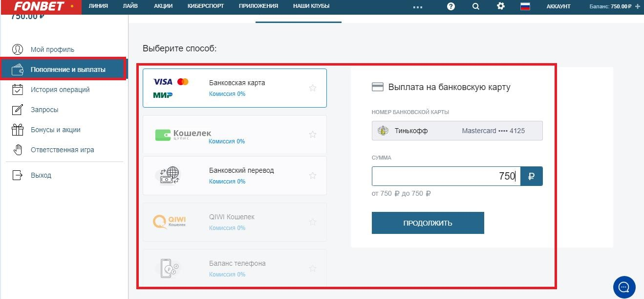The image size is (644, 299).
Task: Favorite the Кошелек ЦУПИС method star
Action: (313, 135)
